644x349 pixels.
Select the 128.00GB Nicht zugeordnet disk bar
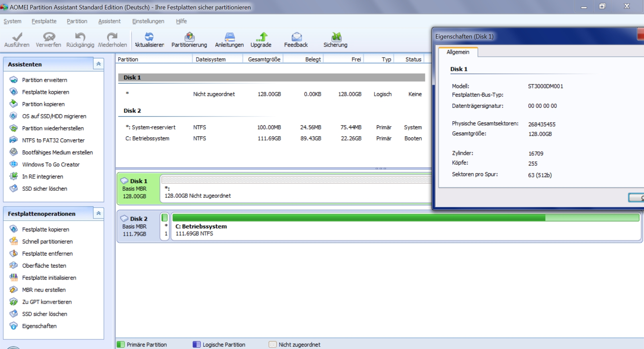pyautogui.click(x=296, y=188)
